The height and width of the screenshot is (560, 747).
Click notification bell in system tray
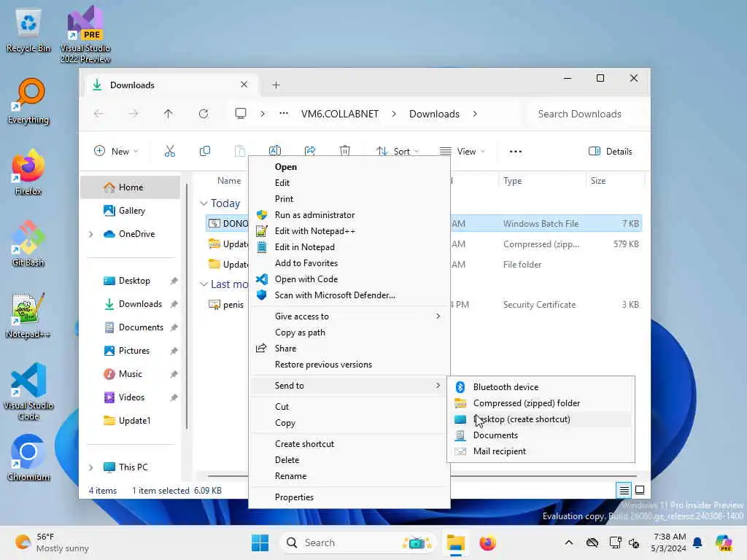[x=697, y=542]
